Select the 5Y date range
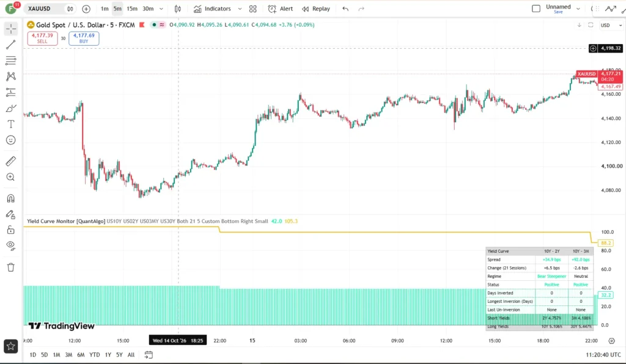 119,354
